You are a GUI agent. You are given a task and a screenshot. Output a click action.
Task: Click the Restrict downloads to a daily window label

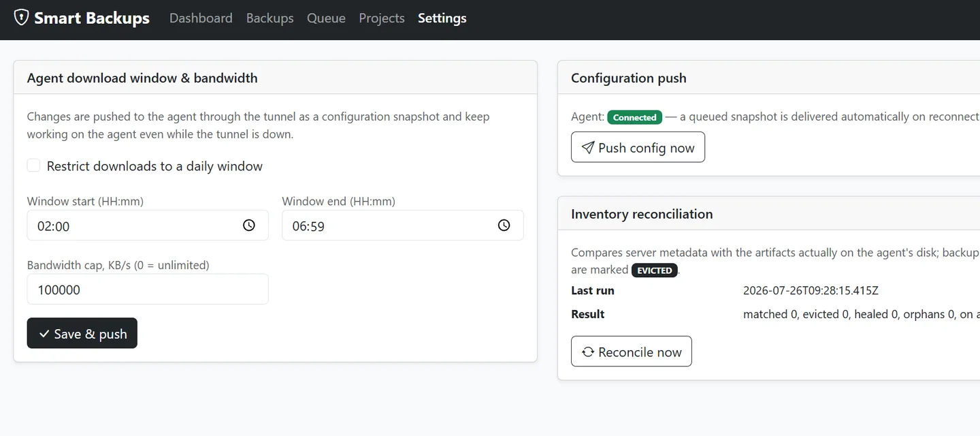tap(154, 166)
